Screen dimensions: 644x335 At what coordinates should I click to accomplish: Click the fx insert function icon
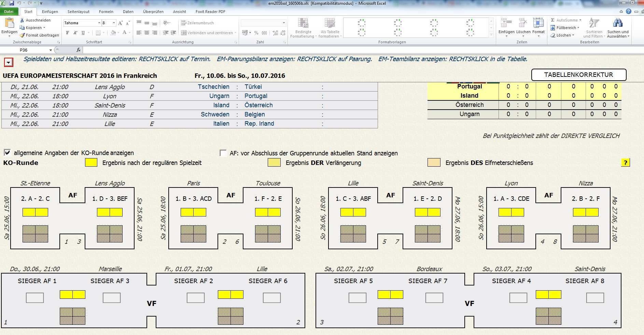[x=78, y=50]
